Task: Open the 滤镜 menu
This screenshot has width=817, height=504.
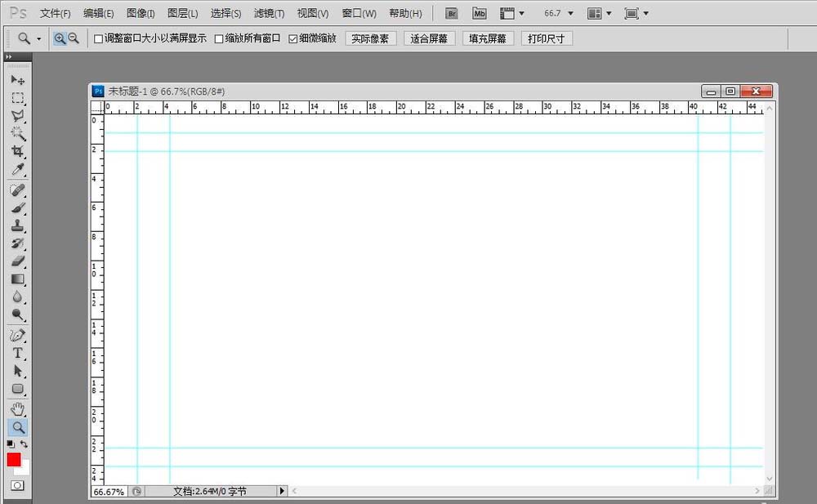Action: click(x=269, y=13)
